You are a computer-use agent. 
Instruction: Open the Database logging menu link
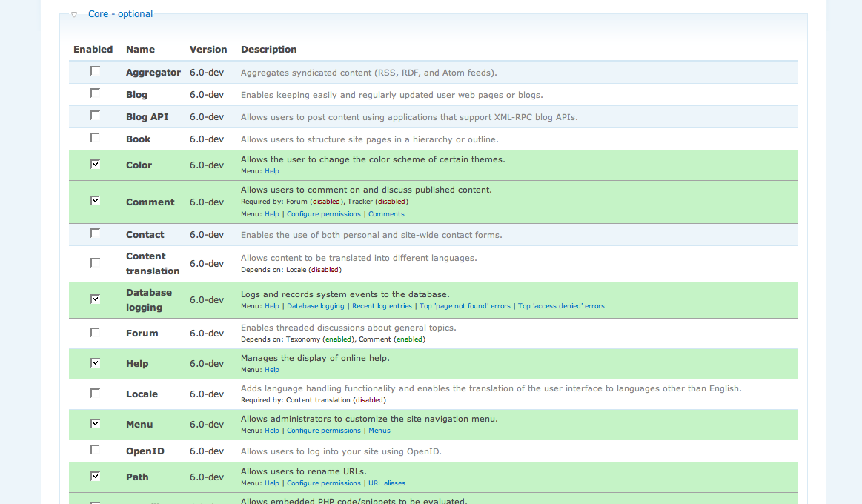click(316, 305)
